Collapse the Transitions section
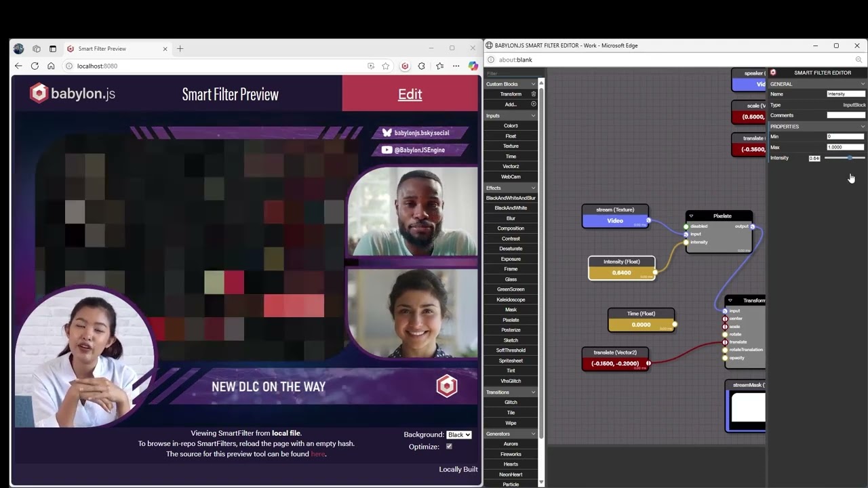Screen dimensions: 868x488 (x=533, y=392)
